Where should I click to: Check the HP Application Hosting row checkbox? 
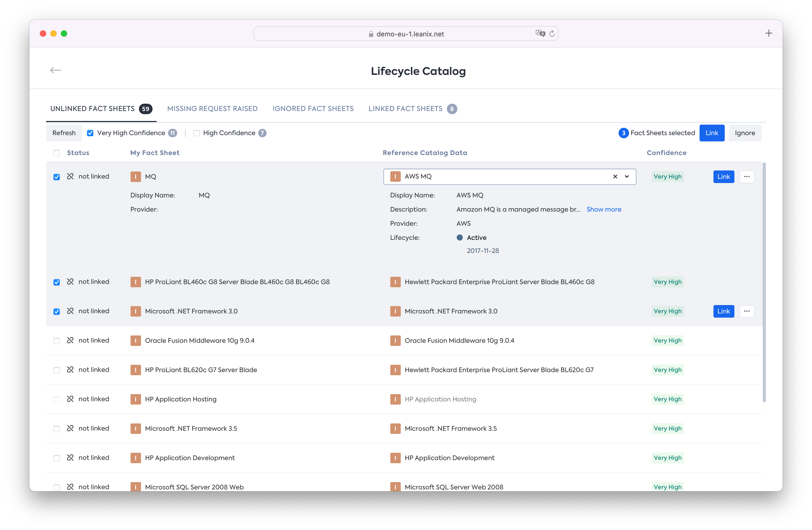(x=57, y=399)
